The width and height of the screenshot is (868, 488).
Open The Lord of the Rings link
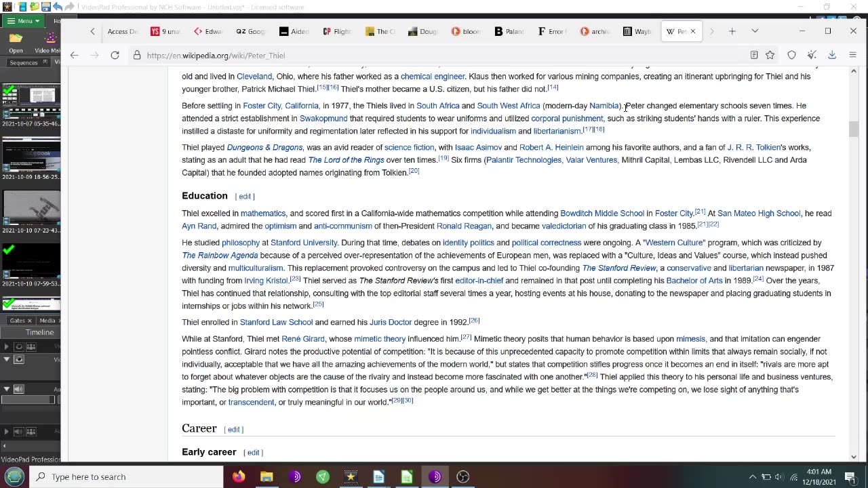pos(346,160)
